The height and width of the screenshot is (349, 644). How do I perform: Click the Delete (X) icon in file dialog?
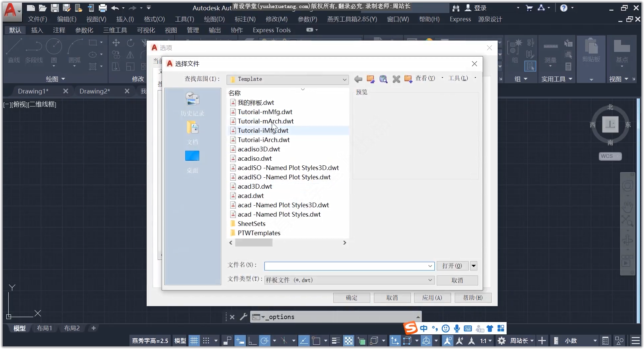tap(396, 79)
